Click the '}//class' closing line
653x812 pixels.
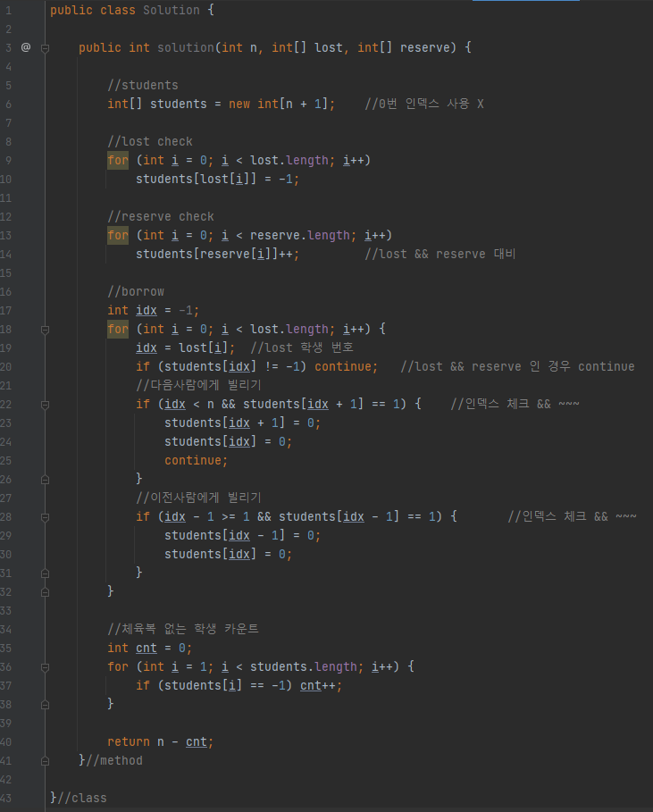click(79, 798)
